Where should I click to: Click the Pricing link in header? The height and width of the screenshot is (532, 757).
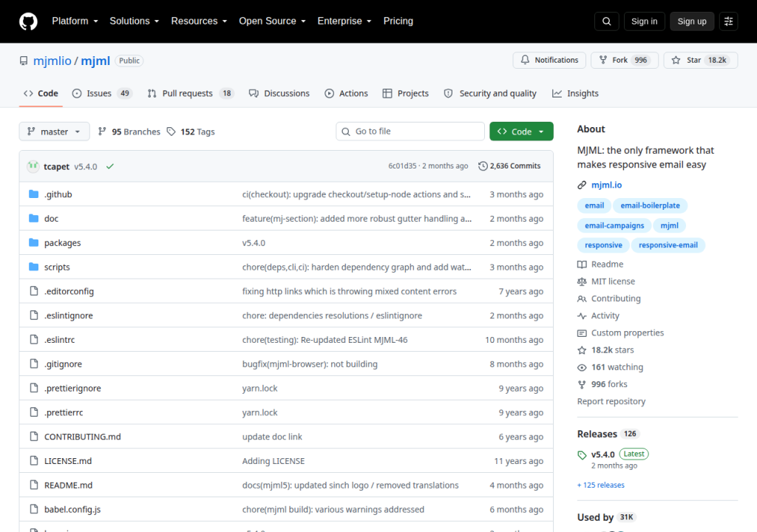[x=398, y=21]
